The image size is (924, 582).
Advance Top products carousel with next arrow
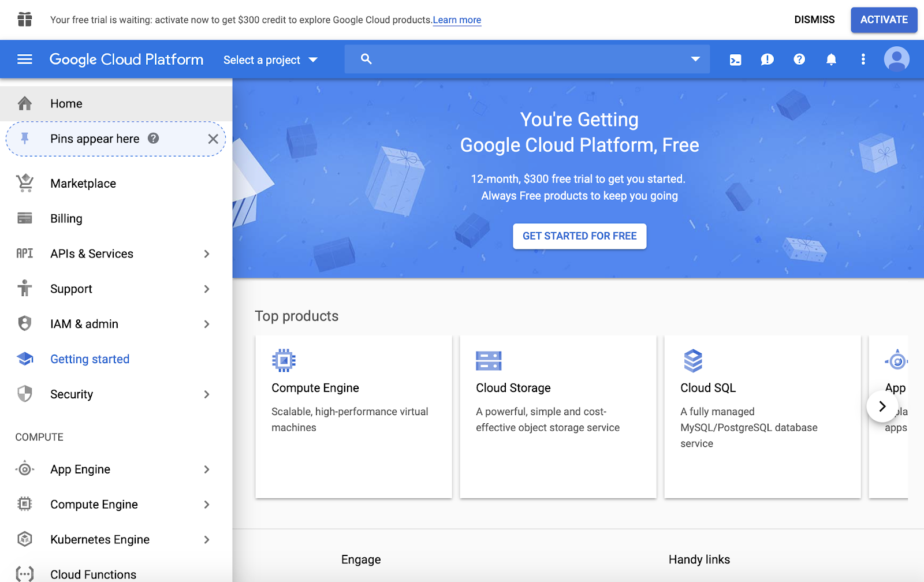click(882, 406)
